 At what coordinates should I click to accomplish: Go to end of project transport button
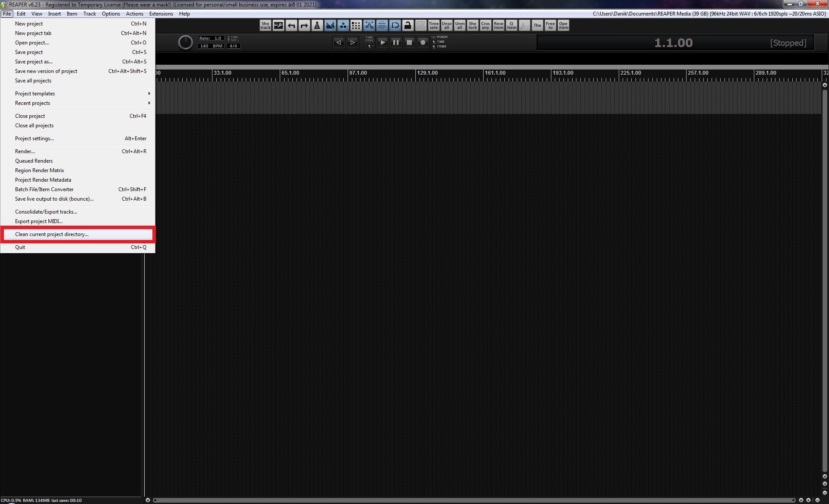point(352,42)
